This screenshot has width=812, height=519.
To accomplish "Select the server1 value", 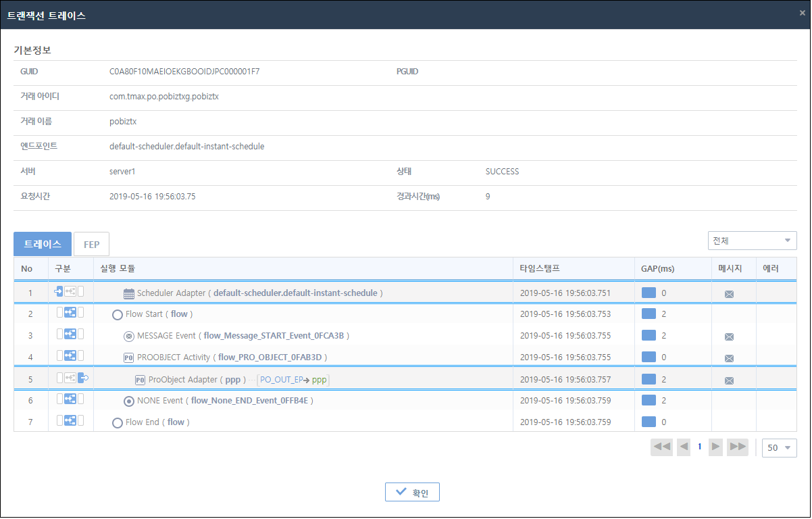I will (x=122, y=172).
